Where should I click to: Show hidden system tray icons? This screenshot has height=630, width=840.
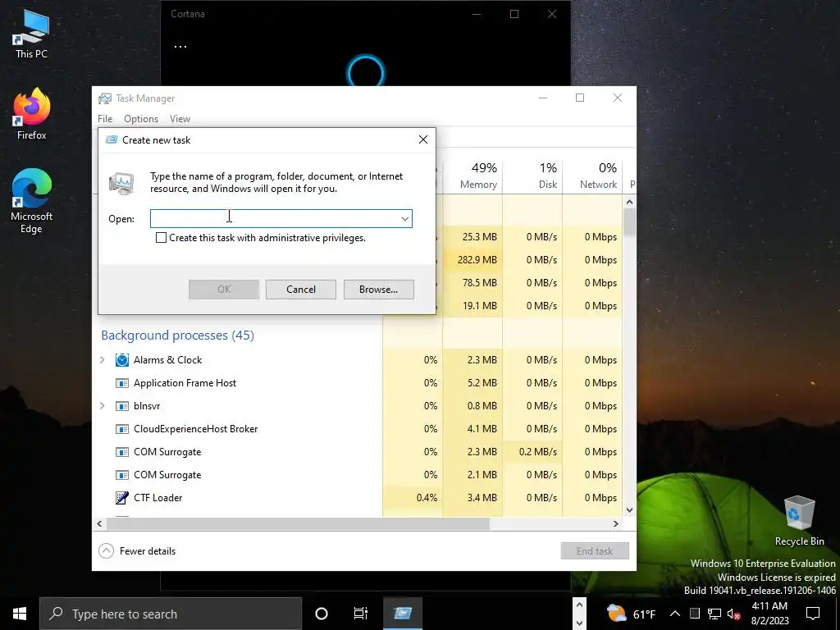pos(675,614)
